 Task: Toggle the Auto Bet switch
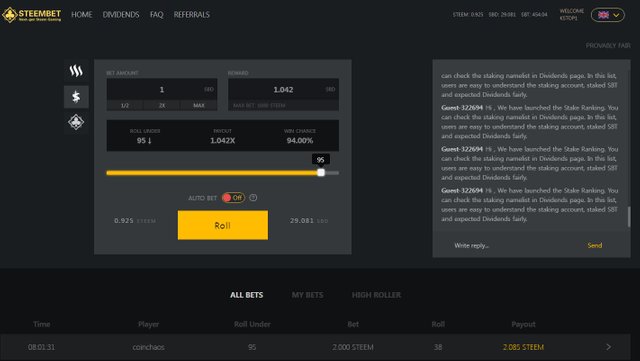click(233, 198)
